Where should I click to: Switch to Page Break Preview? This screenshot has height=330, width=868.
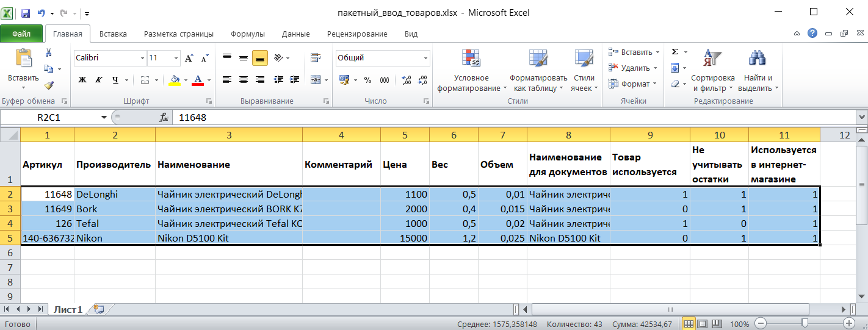pos(717,323)
